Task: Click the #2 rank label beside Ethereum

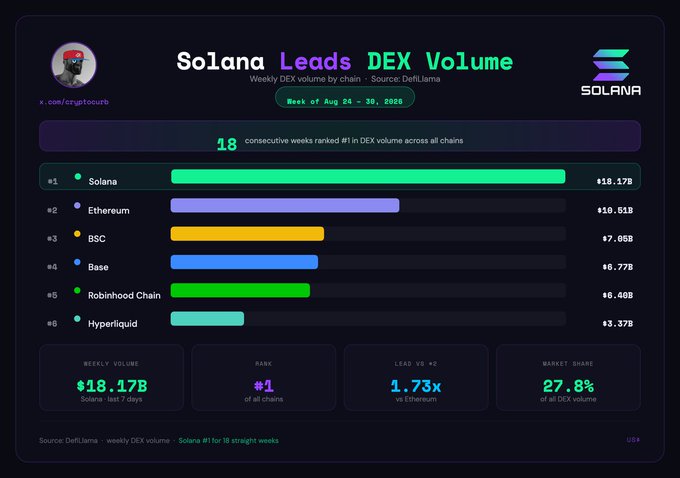Action: point(52,210)
